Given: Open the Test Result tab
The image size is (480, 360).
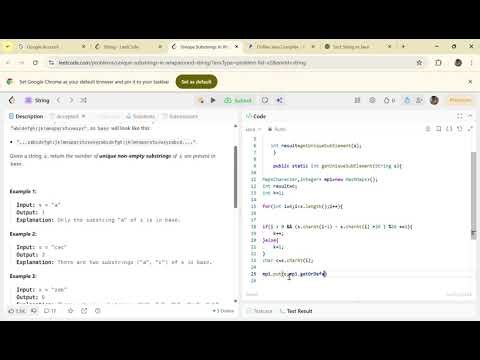Looking at the screenshot, I should pyautogui.click(x=296, y=311).
